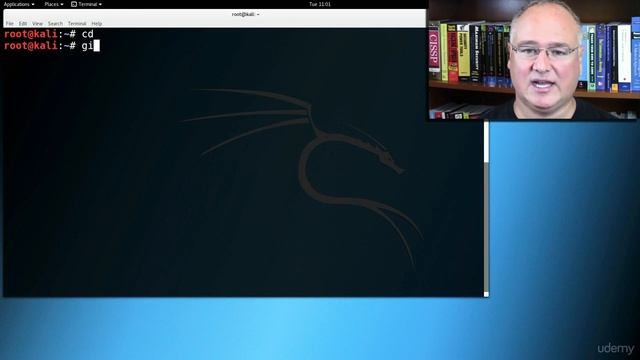The width and height of the screenshot is (640, 360).
Task: Open the Places menu in top bar
Action: tap(54, 4)
